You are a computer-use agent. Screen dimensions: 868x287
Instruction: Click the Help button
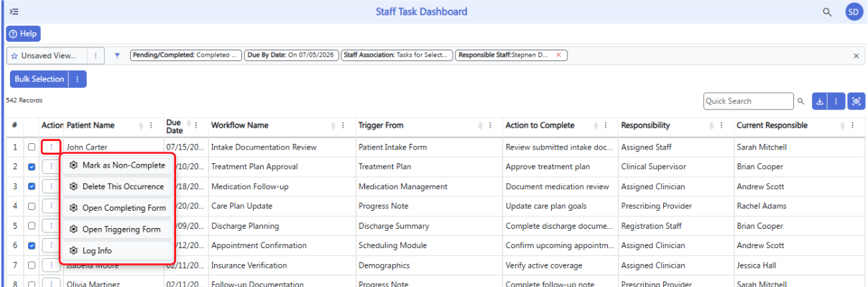(24, 34)
